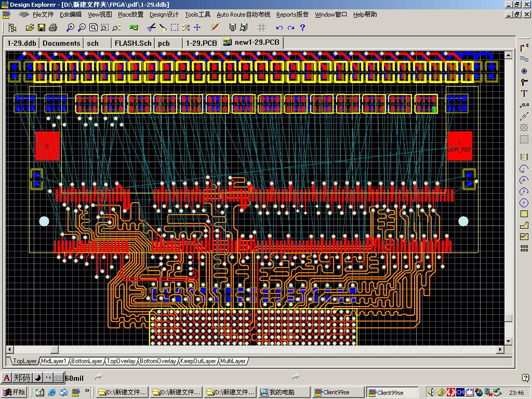Image resolution: width=532 pixels, height=399 pixels.
Task: Select the Place String text tool
Action: tap(524, 94)
